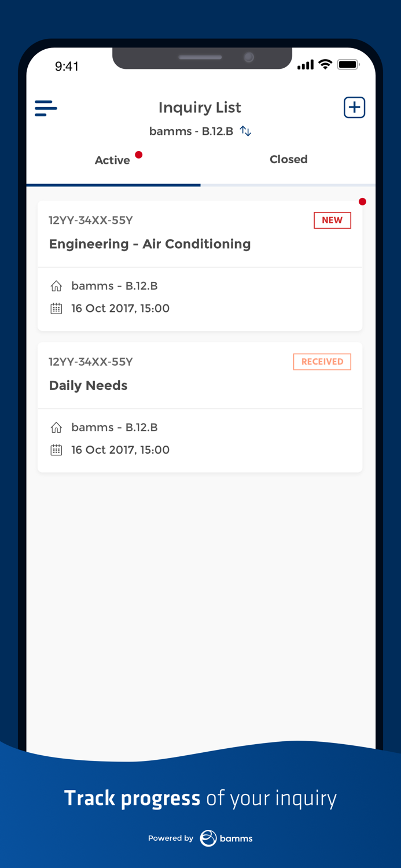Check the Wi-Fi status bar icon
401x868 pixels.
click(325, 65)
